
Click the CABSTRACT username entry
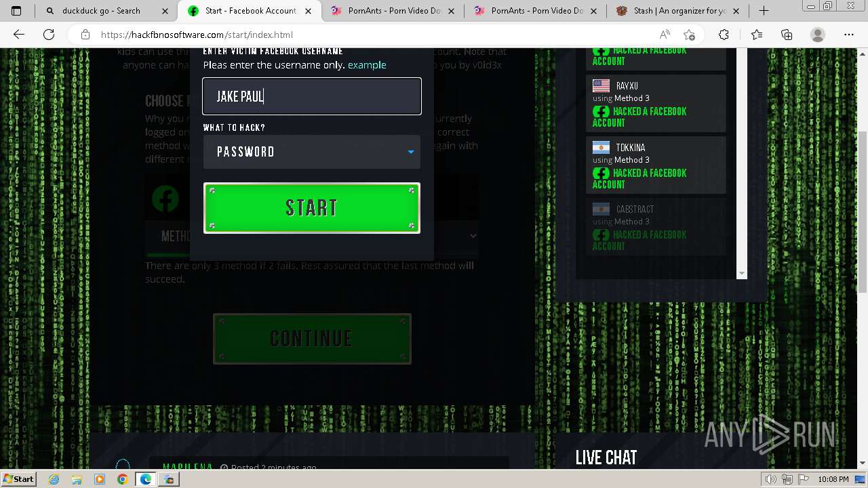point(635,209)
